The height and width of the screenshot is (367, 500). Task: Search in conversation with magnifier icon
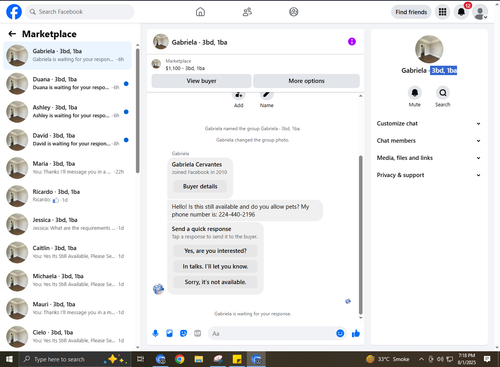tap(443, 93)
